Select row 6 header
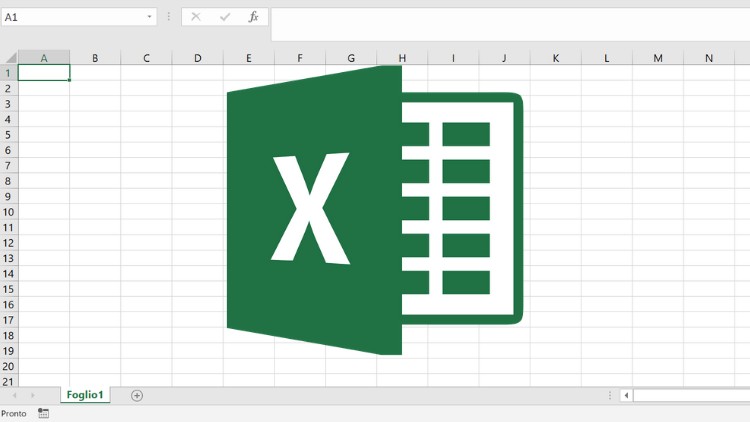This screenshot has height=422, width=750. pyautogui.click(x=9, y=150)
